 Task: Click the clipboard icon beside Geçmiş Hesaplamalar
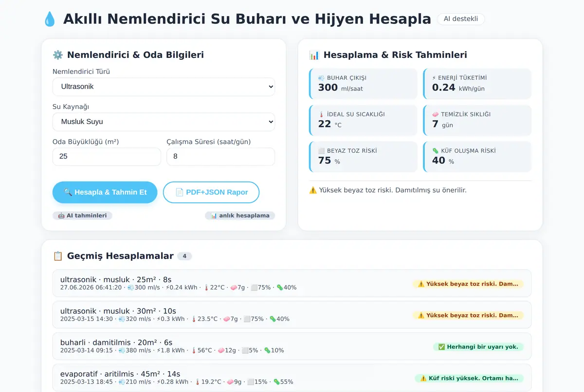pos(58,256)
